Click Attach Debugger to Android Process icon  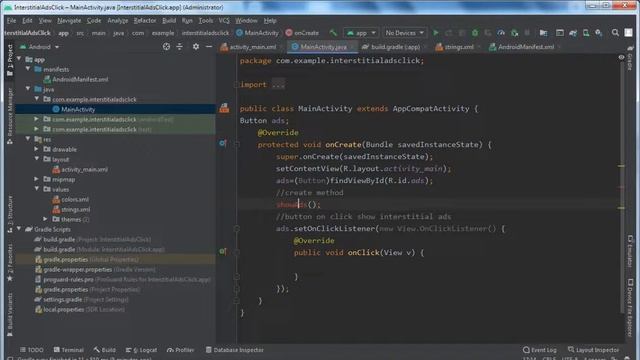[x=514, y=33]
